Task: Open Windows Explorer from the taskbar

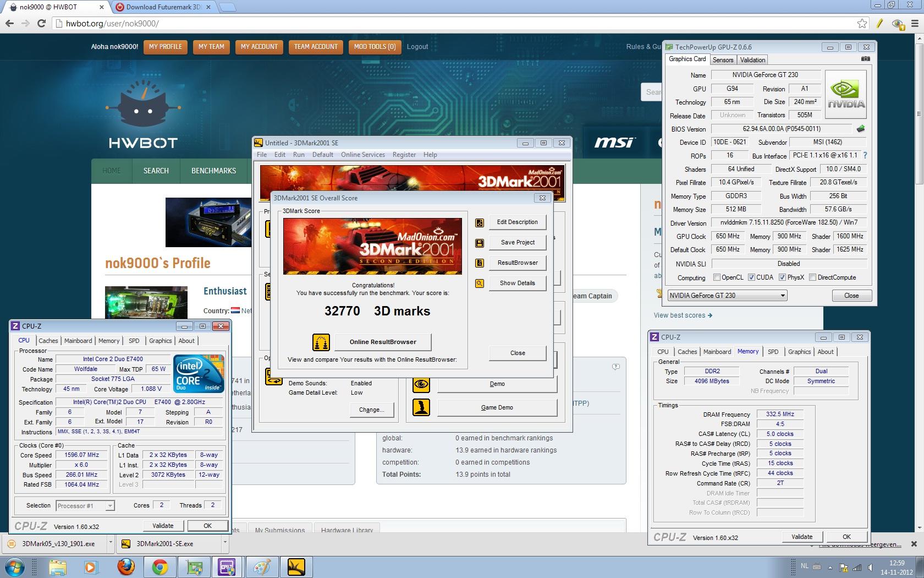Action: point(58,566)
